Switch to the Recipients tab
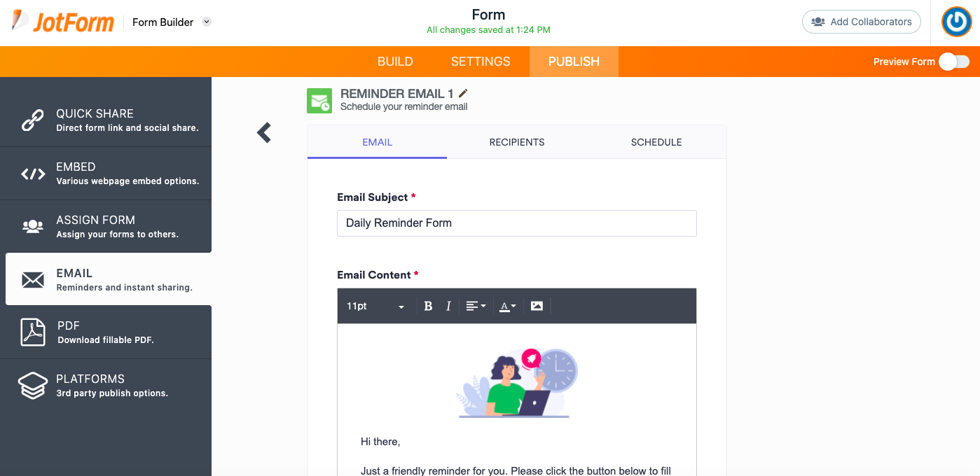The width and height of the screenshot is (980, 476). (x=516, y=142)
